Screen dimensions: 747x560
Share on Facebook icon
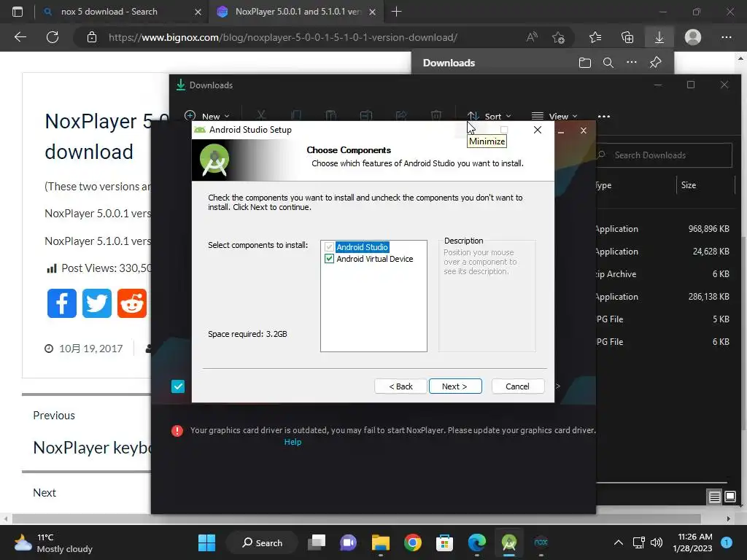point(62,303)
